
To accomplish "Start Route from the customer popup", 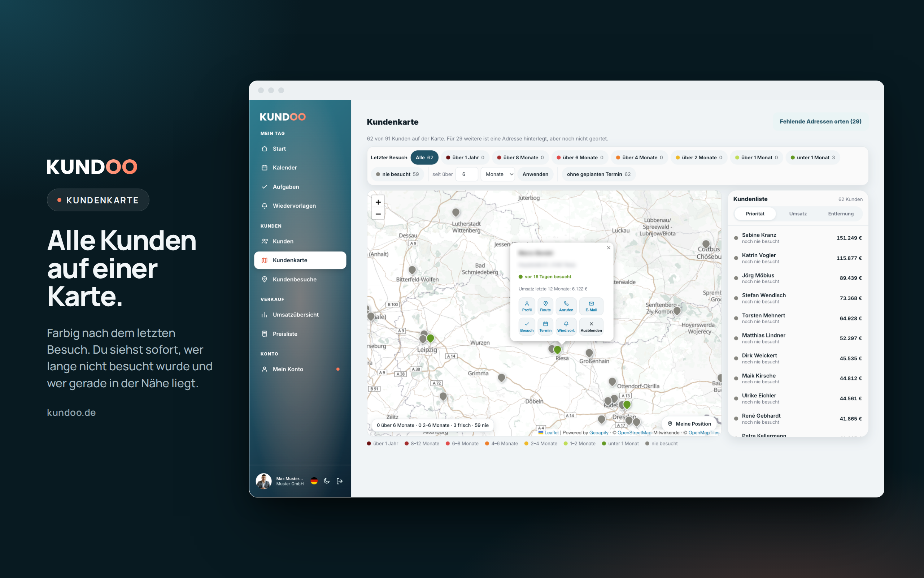I will [545, 306].
